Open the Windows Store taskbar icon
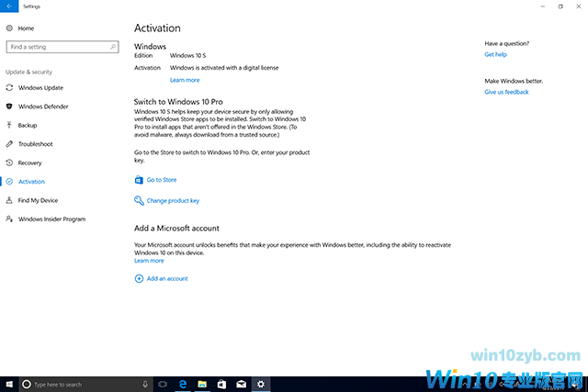Viewport: 588px width, 392px height. coord(221,384)
